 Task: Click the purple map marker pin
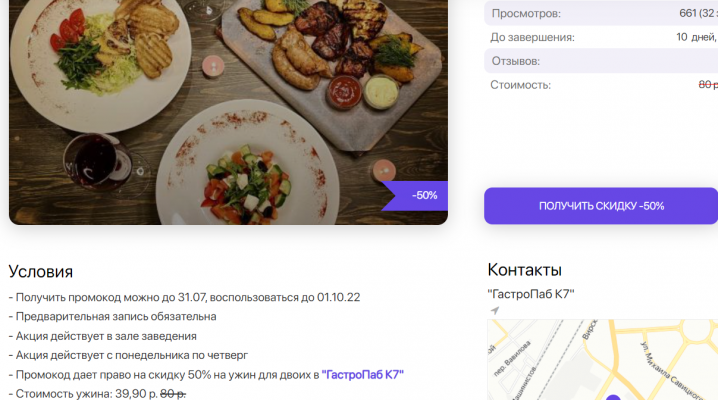click(x=612, y=397)
